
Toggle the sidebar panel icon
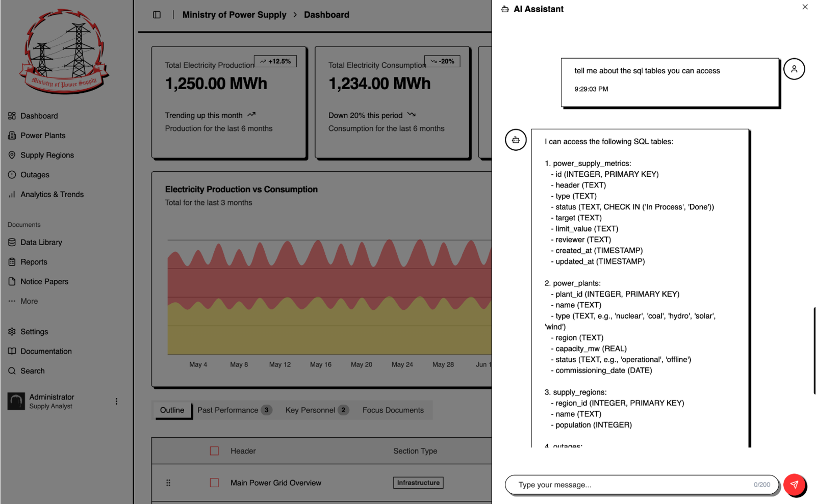coord(157,15)
